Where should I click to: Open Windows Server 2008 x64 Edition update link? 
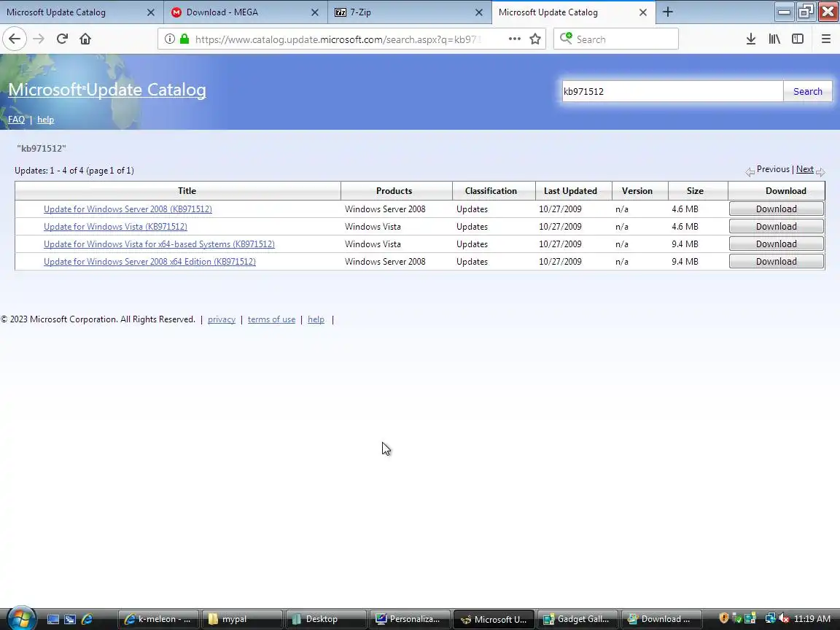click(x=149, y=262)
